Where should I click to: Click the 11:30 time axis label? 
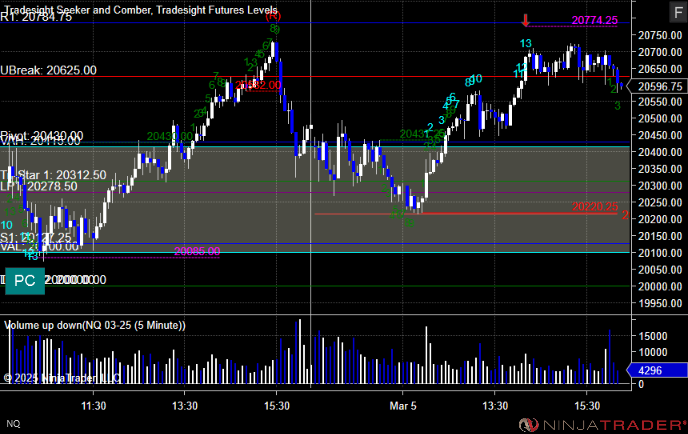[x=93, y=406]
